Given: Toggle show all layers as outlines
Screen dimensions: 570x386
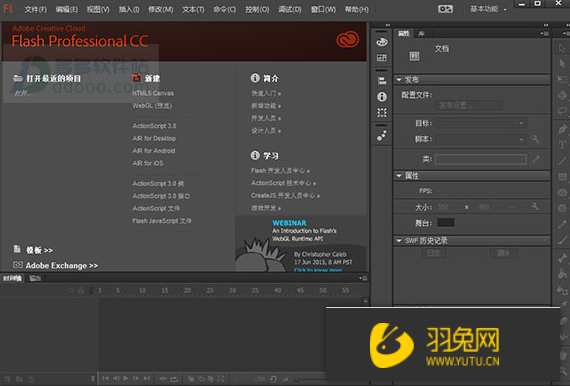Looking at the screenshot, I should (x=91, y=290).
